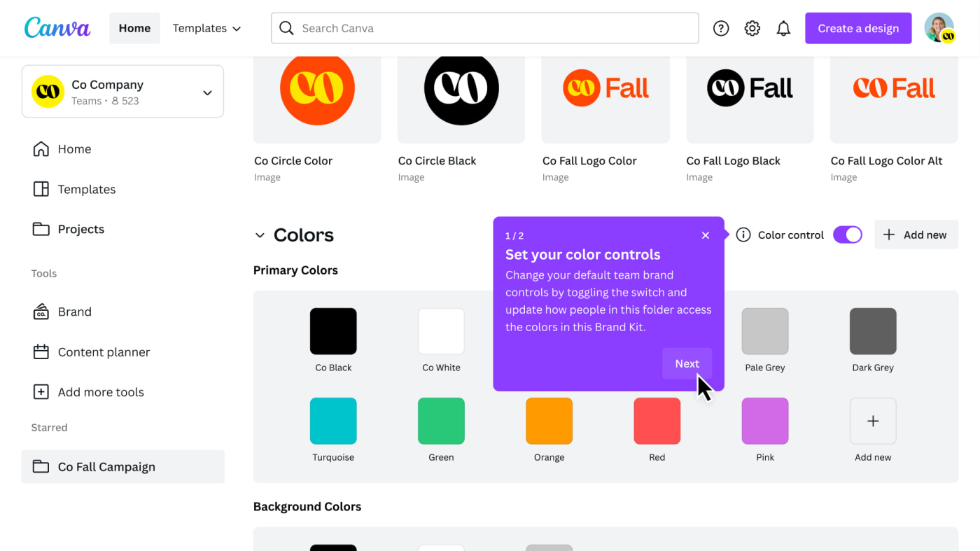Open Brand in the sidebar
The height and width of the screenshot is (551, 980).
[x=74, y=312]
